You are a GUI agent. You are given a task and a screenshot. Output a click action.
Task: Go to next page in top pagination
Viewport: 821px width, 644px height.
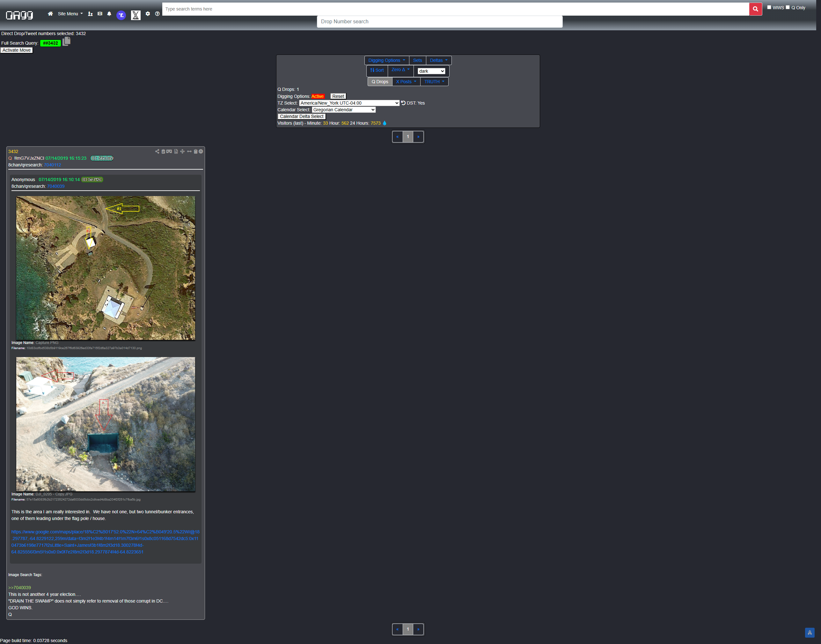pyautogui.click(x=418, y=136)
